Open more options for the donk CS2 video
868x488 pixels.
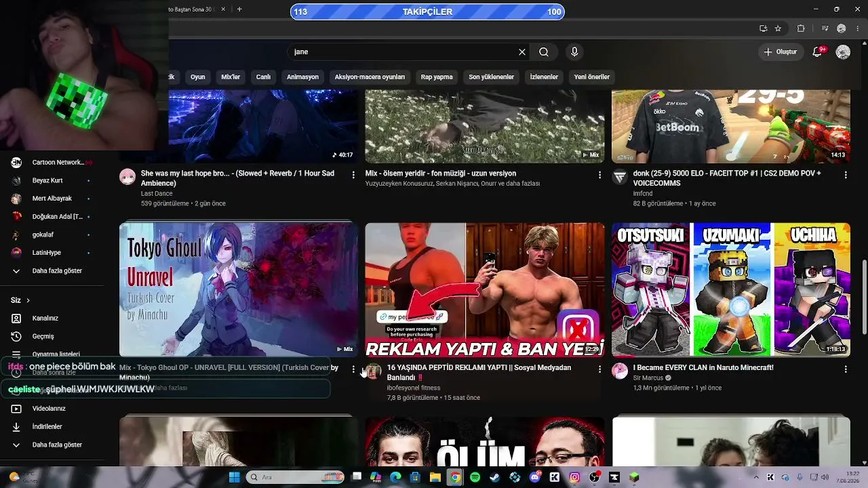pos(845,175)
